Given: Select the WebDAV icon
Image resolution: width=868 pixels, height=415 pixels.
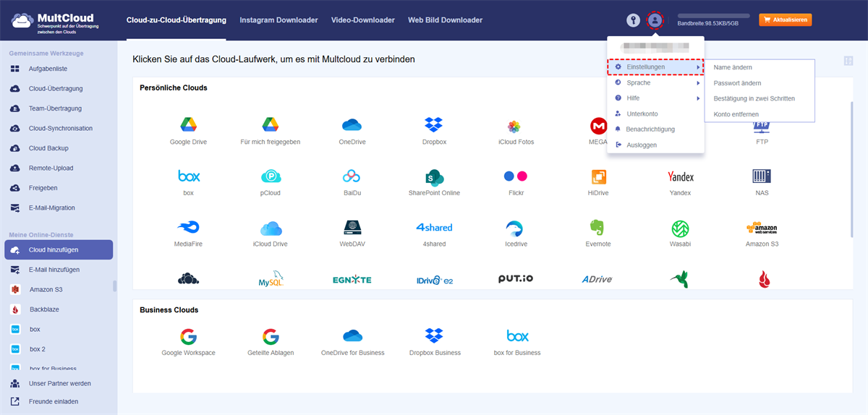Looking at the screenshot, I should pyautogui.click(x=352, y=228).
